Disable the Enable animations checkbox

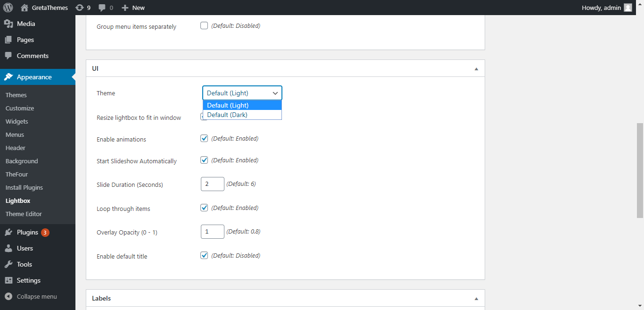tap(204, 138)
